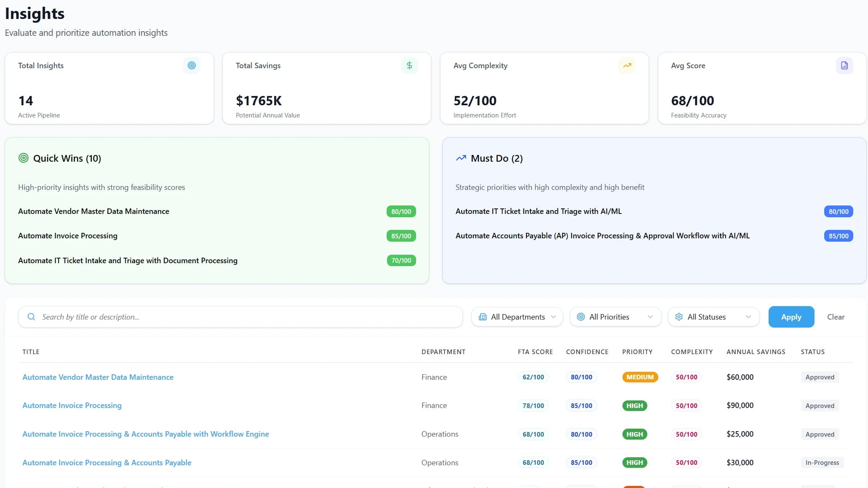Image resolution: width=868 pixels, height=488 pixels.
Task: Open Automate Vendor Master Data Maintenance table link
Action: coord(98,377)
